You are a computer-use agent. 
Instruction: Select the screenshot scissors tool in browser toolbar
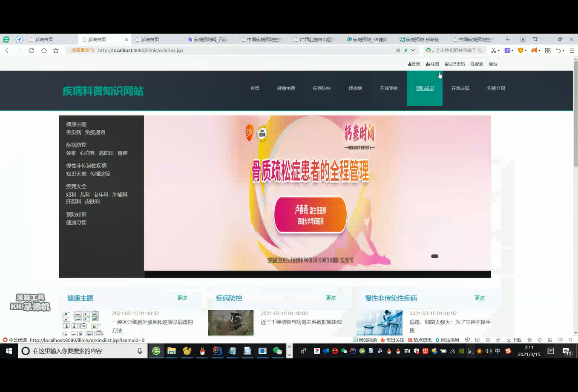[x=493, y=51]
